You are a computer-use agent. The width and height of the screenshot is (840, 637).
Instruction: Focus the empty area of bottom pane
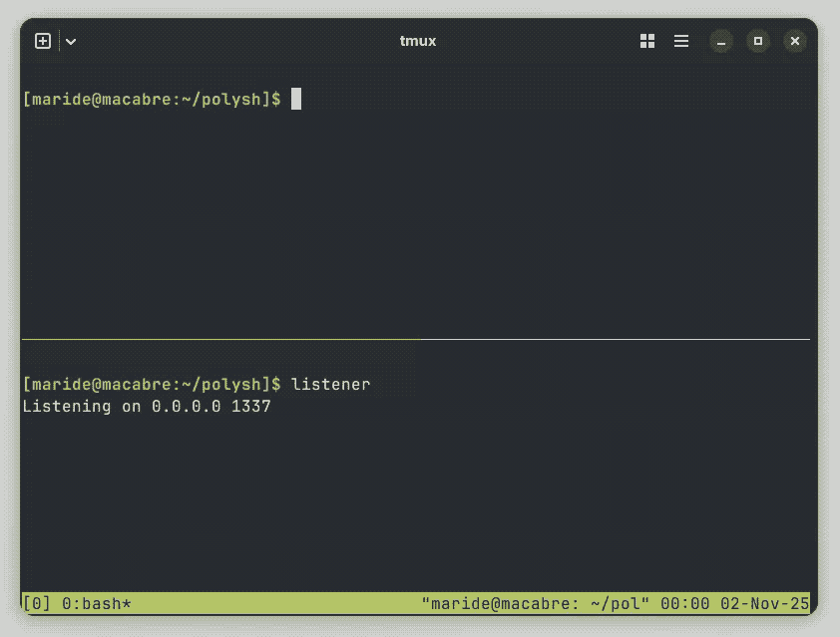pos(414,498)
